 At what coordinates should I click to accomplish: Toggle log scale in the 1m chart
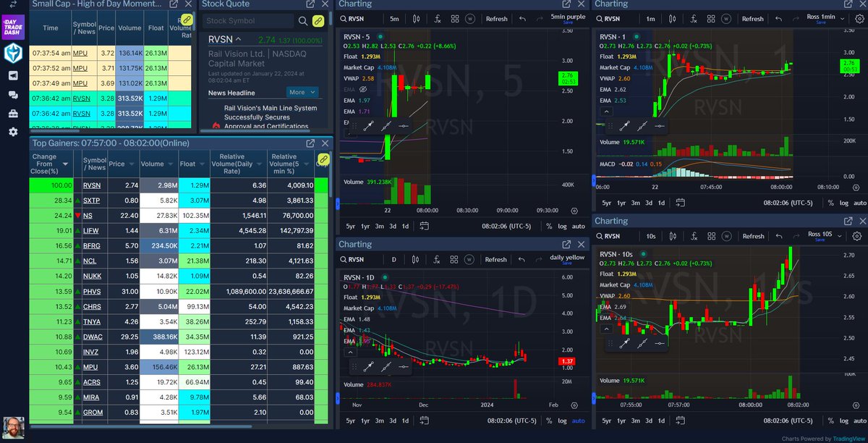coord(845,203)
